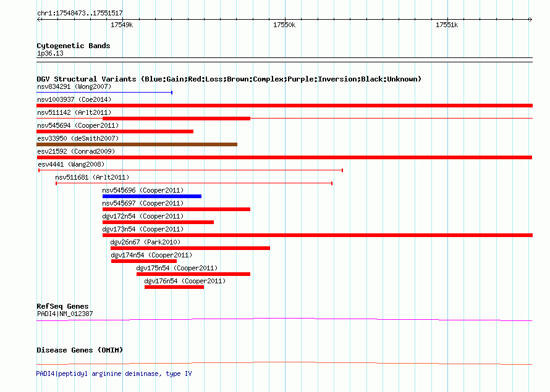Select the red dgv175n54 loss bar
The image size is (550, 392).
[193, 274]
